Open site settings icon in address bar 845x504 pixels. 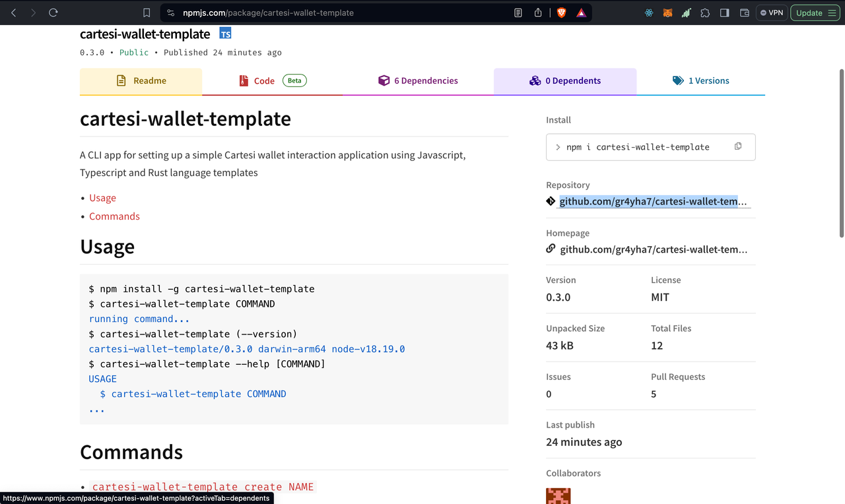[171, 13]
